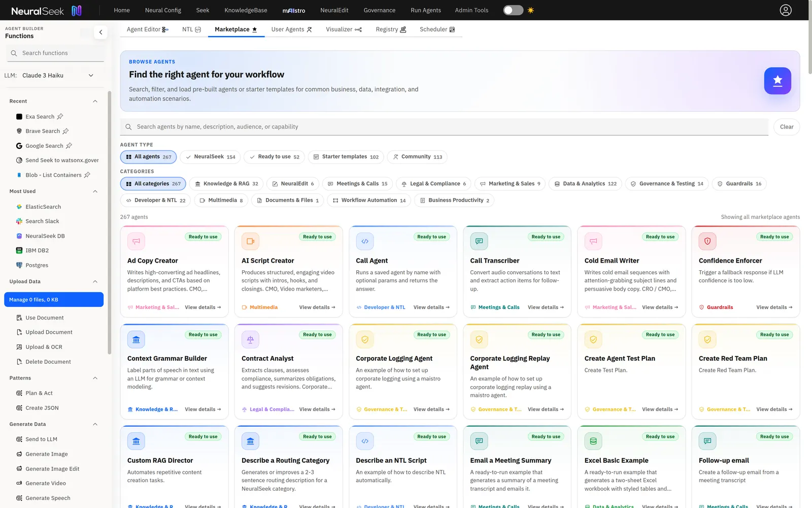The width and height of the screenshot is (812, 508).
Task: Click Manage 0 files button
Action: pos(54,300)
